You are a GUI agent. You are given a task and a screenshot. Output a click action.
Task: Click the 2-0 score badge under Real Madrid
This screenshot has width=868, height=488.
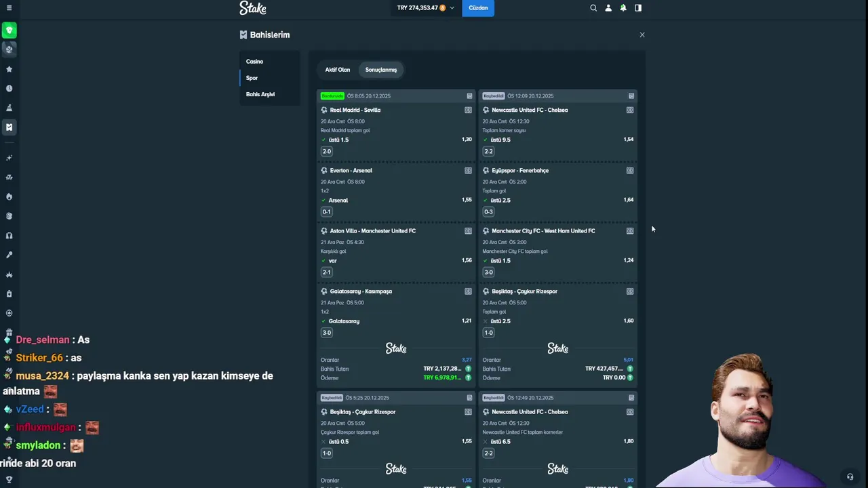coord(327,152)
